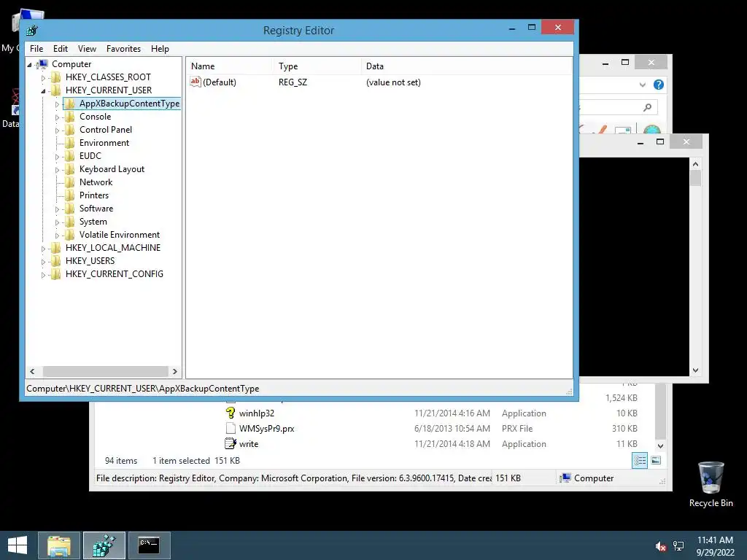Select WMSysPr9.prx in the Explorer window
This screenshot has height=560, width=747.
point(266,429)
